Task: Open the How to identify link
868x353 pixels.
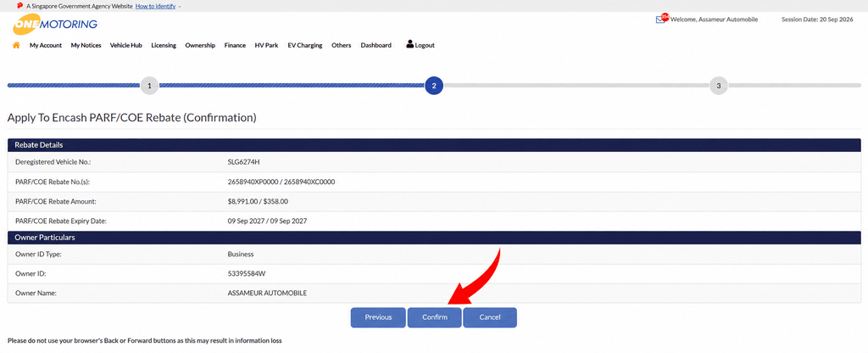Action: coord(156,6)
